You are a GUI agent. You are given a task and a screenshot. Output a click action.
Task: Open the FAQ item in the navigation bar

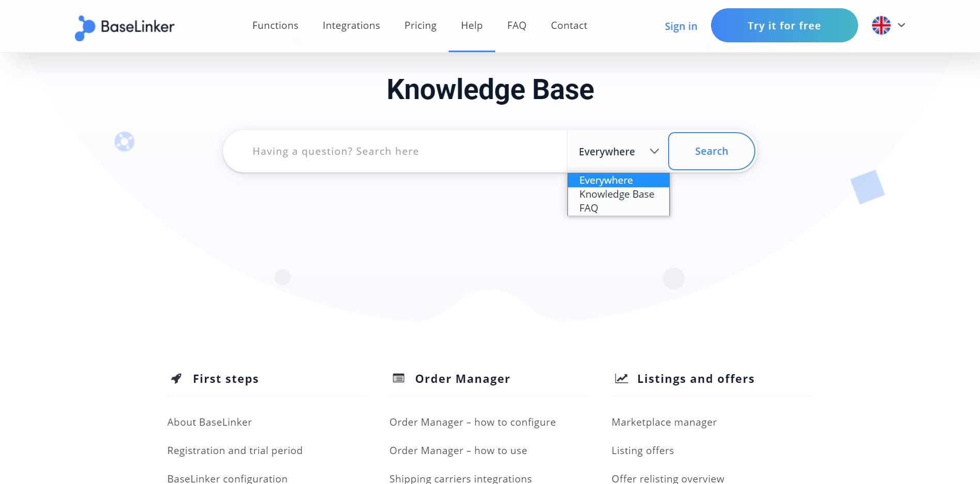[x=517, y=25]
